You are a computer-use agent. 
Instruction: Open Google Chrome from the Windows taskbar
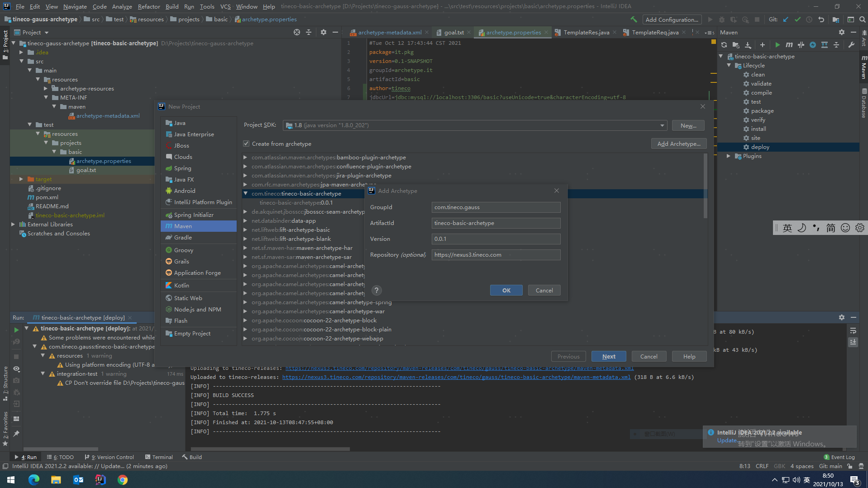pos(122,480)
